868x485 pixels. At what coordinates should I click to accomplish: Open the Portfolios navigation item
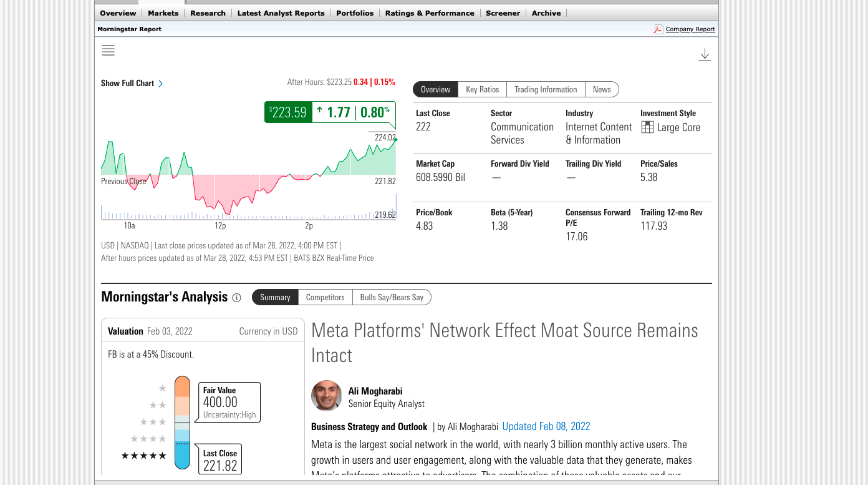pyautogui.click(x=355, y=13)
